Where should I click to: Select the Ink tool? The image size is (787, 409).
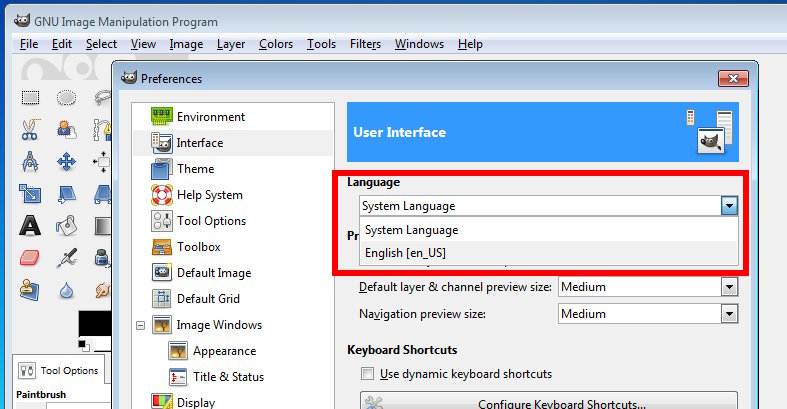(102, 258)
